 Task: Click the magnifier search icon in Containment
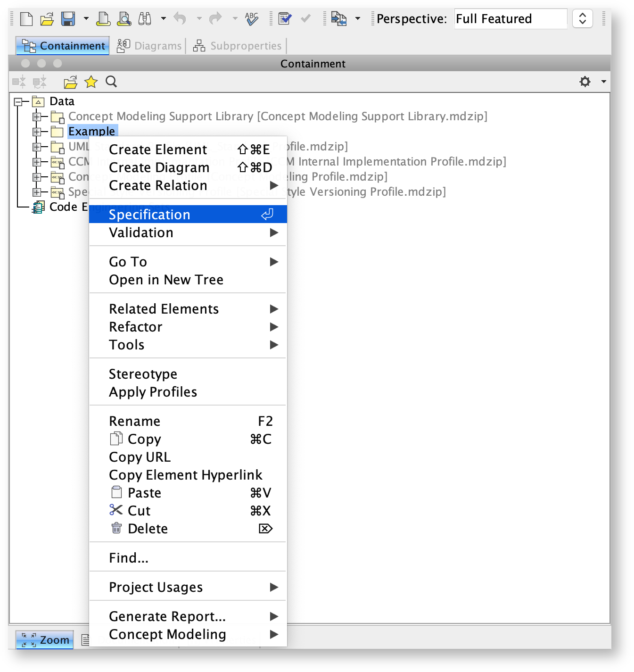(111, 82)
